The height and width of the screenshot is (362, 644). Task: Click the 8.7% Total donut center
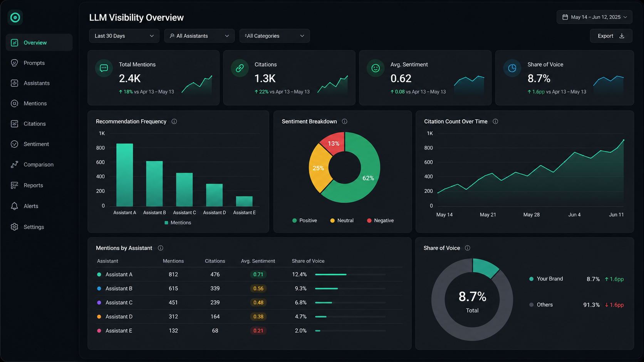(472, 301)
